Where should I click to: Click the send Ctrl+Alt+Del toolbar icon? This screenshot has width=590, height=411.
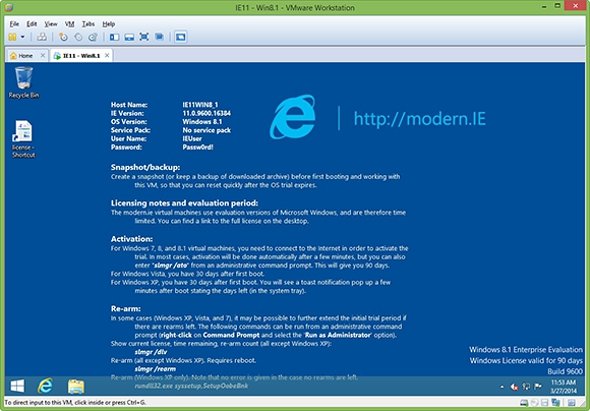[42, 37]
